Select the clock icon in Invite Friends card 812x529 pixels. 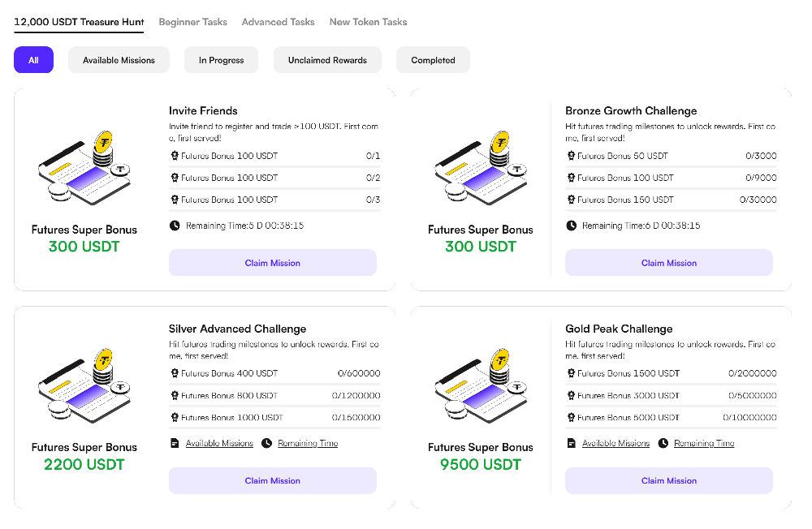click(175, 226)
